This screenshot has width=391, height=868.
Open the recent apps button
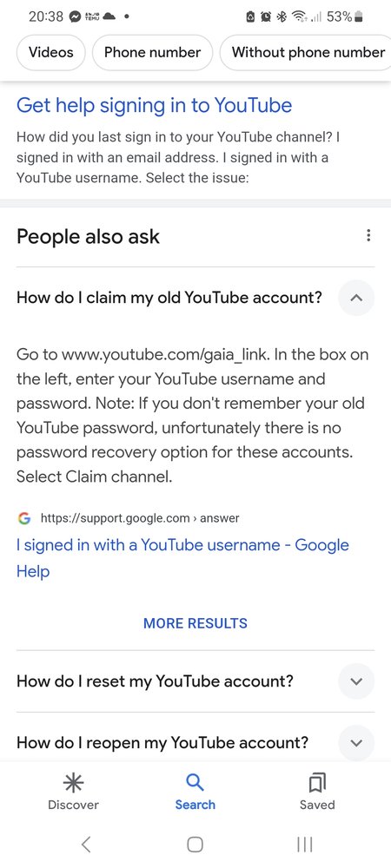[x=305, y=845]
